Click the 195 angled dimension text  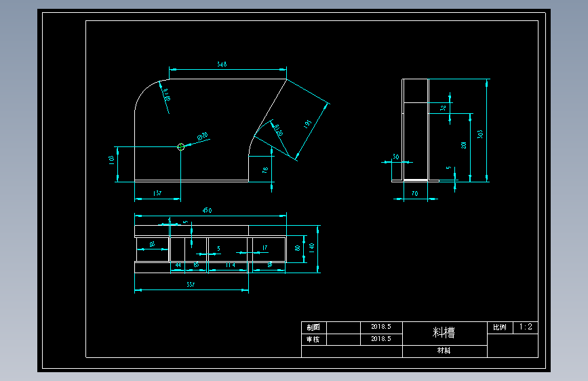(307, 124)
